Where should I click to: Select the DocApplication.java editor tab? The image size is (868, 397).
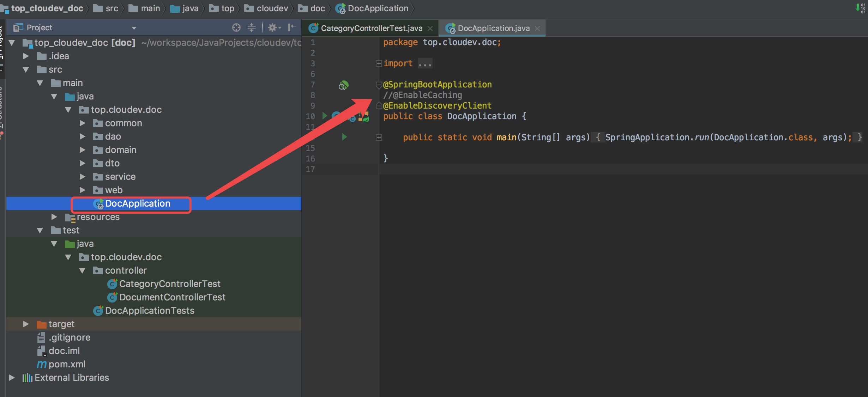(x=493, y=28)
